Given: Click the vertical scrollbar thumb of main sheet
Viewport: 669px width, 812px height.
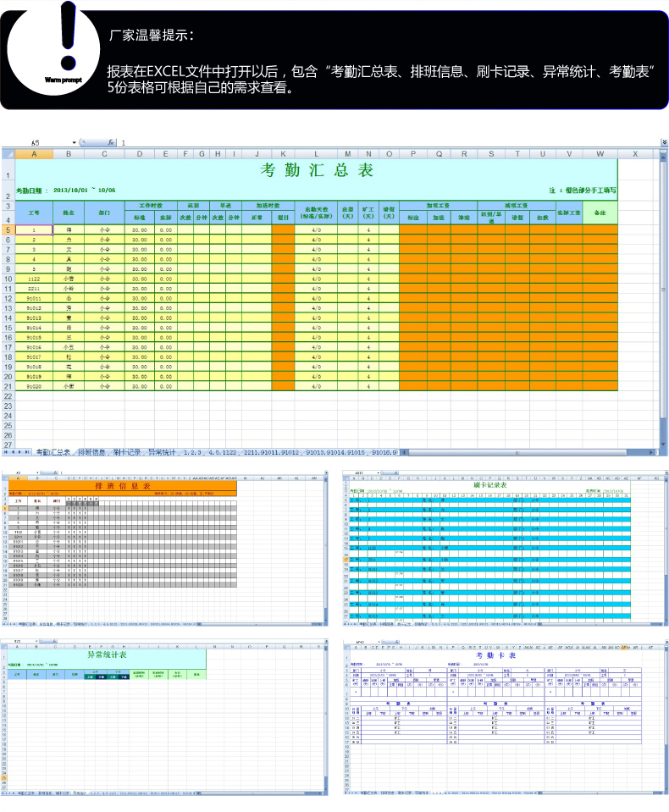Looking at the screenshot, I should (x=663, y=288).
